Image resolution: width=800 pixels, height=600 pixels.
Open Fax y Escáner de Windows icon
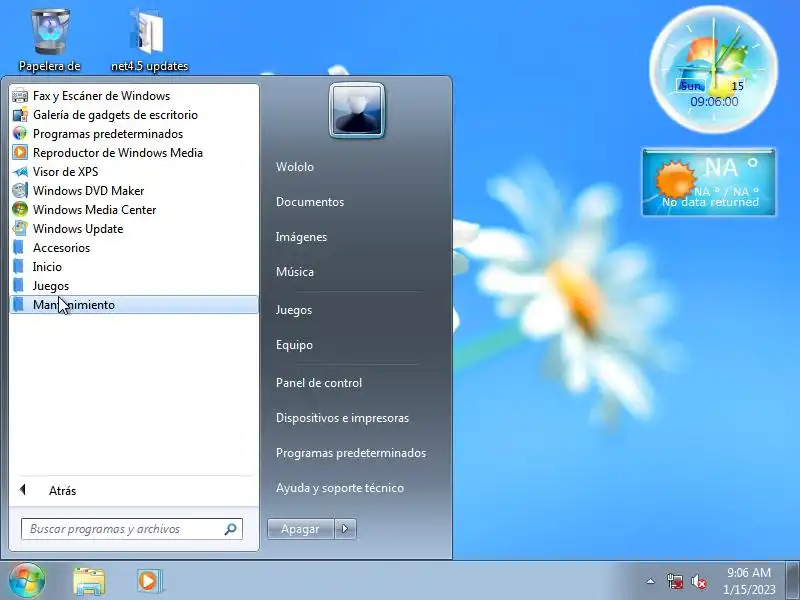click(20, 96)
